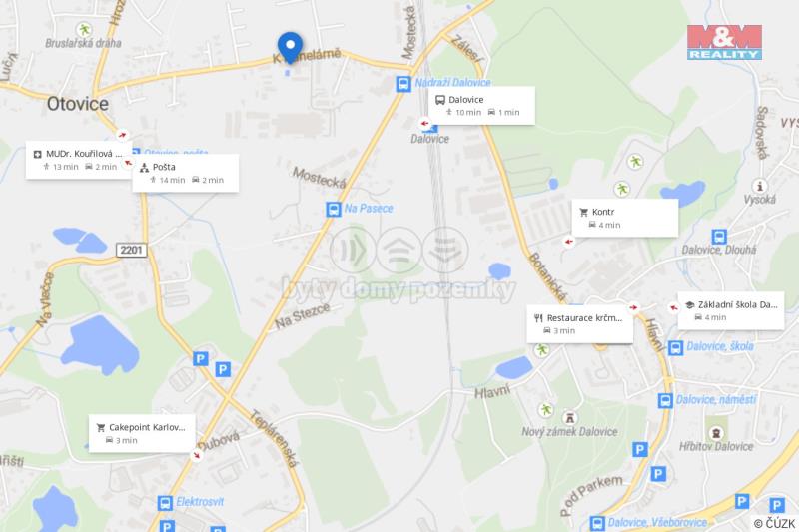The height and width of the screenshot is (532, 799).
Task: Open the Dalovice train station info card
Action: [x=482, y=106]
